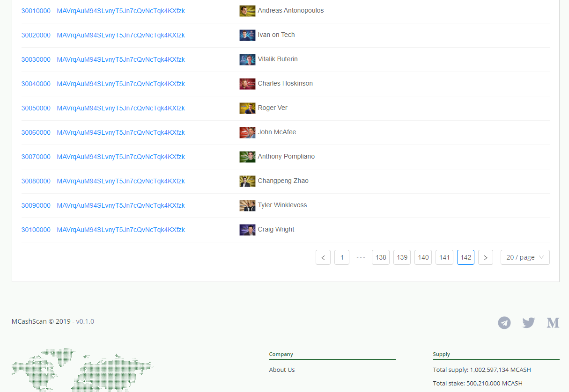Click the Supply footer heading

tap(442, 354)
